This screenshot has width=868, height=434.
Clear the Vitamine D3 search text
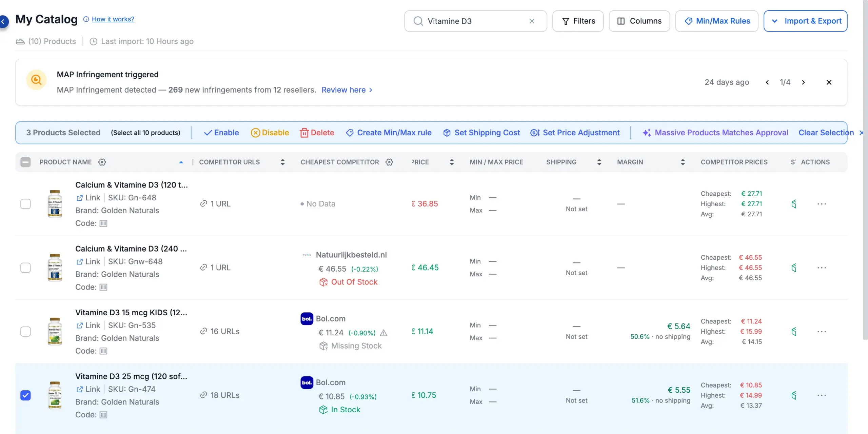coord(532,21)
